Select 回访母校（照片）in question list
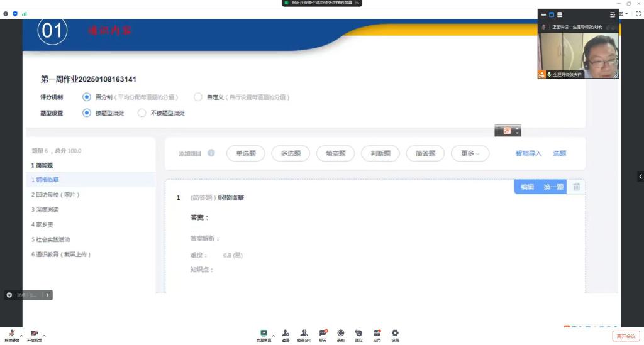The height and width of the screenshot is (345, 644). [56, 195]
